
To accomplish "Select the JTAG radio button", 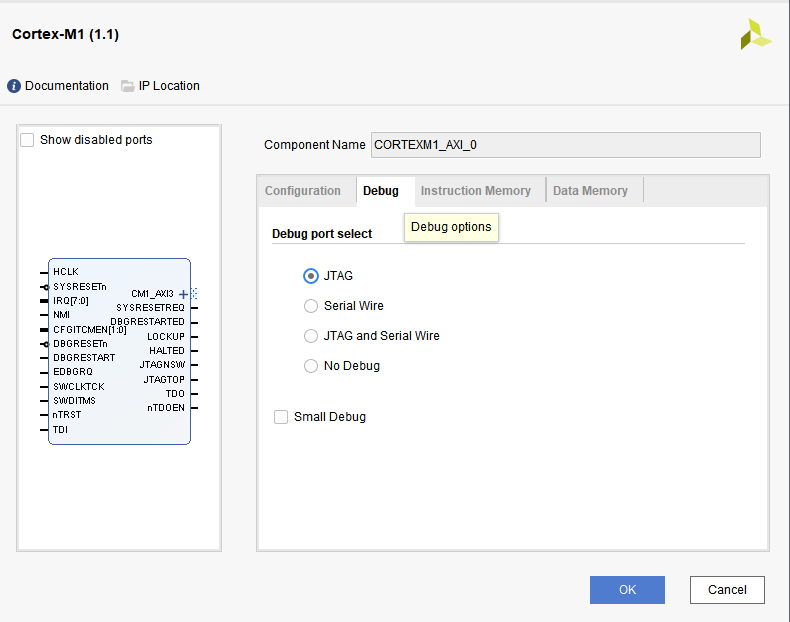I will pyautogui.click(x=311, y=276).
